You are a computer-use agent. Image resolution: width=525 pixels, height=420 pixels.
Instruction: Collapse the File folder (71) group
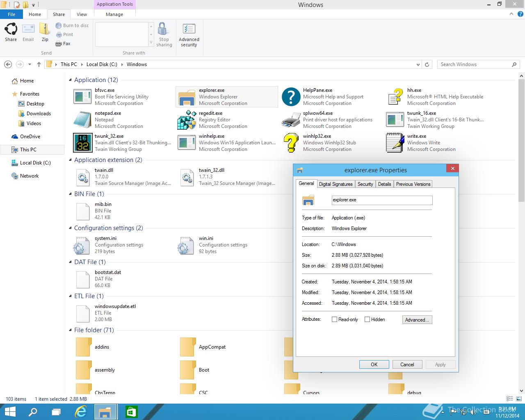click(x=70, y=331)
